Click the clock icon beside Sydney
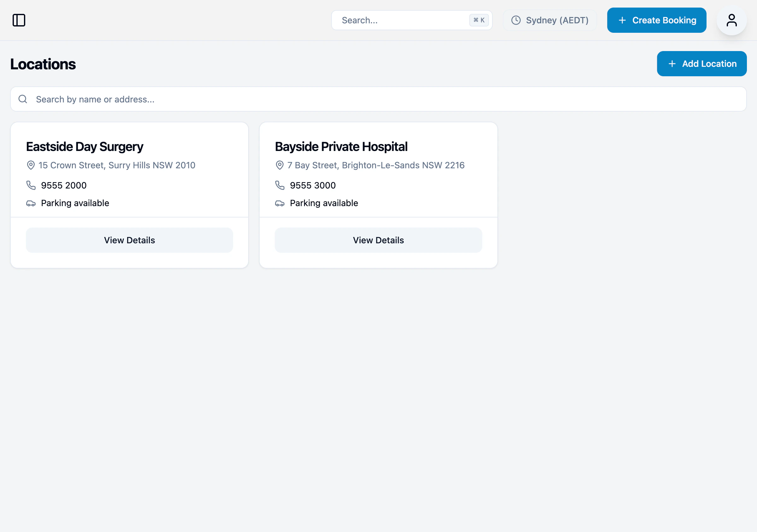The width and height of the screenshot is (757, 532). point(516,20)
